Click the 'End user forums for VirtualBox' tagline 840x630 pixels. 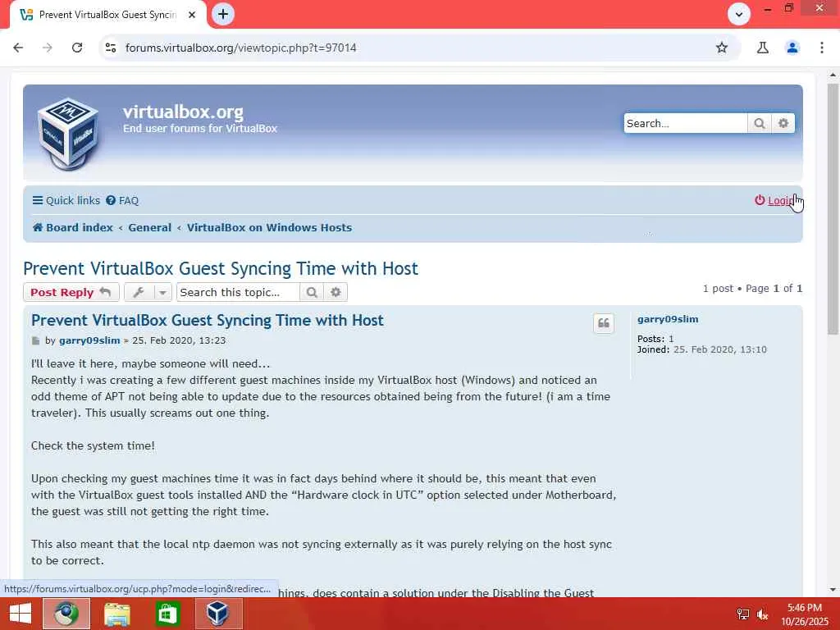(200, 129)
